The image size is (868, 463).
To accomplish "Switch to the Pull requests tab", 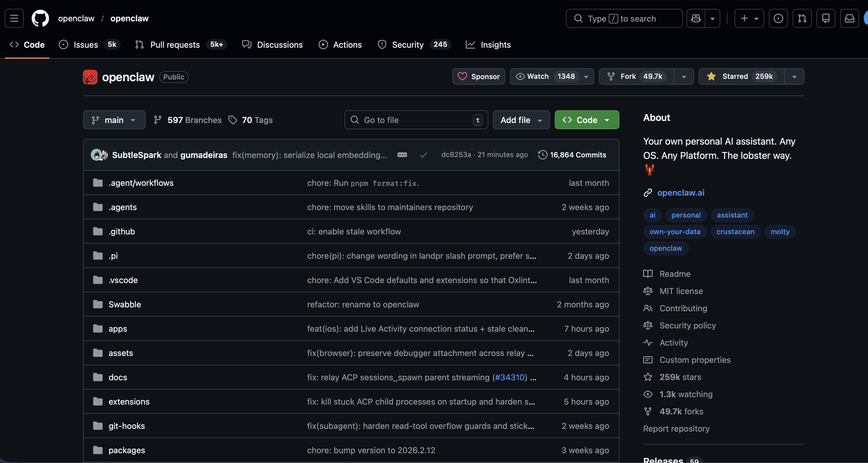I will 174,45.
